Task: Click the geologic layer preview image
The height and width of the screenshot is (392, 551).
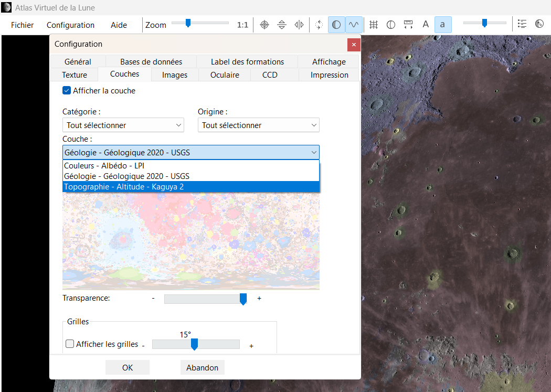Action: click(x=191, y=241)
